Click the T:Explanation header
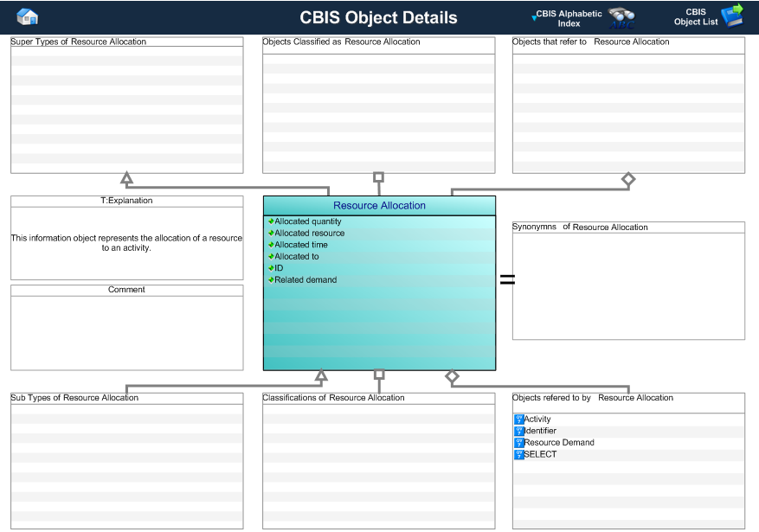The image size is (759, 532). [x=126, y=201]
